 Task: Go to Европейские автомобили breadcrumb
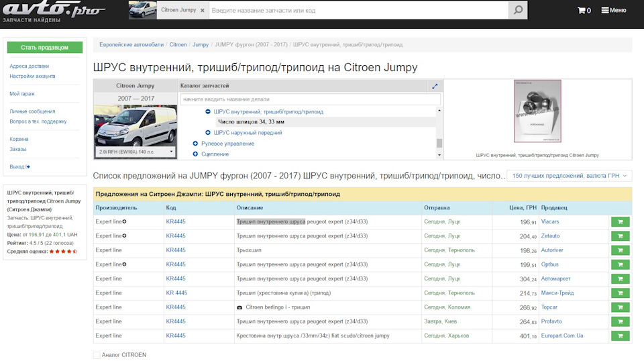(x=131, y=45)
